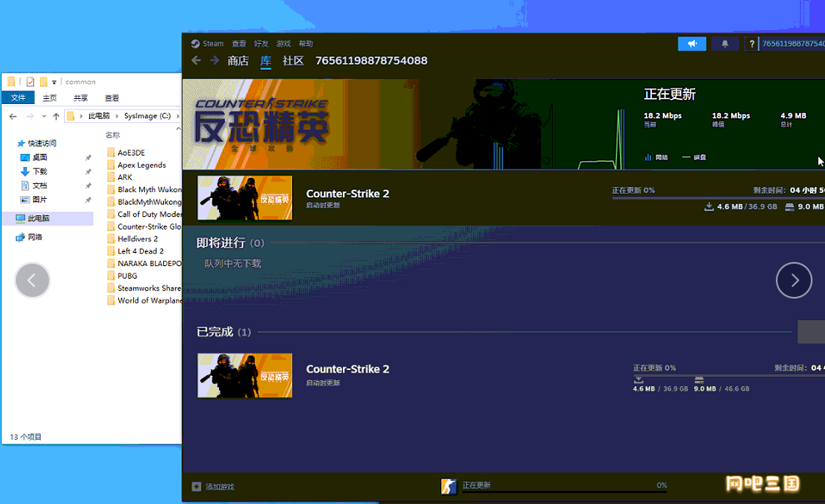Open the 主页 ribbon tab in Explorer
The height and width of the screenshot is (504, 825).
tap(49, 98)
